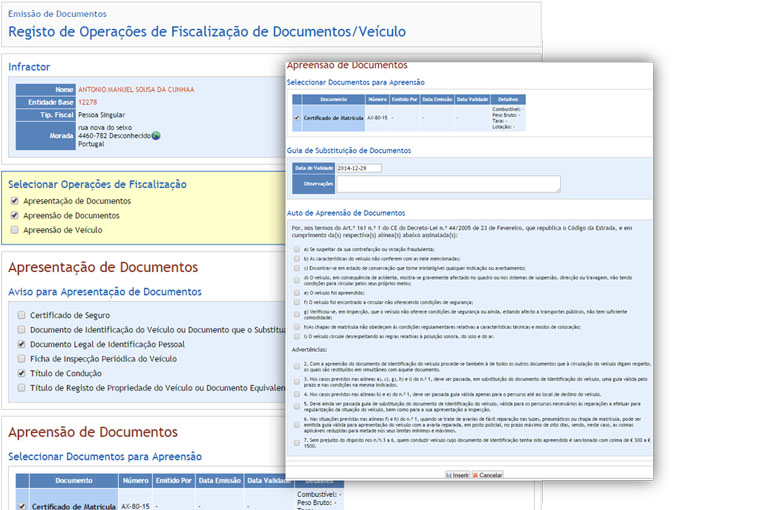Image resolution: width=768 pixels, height=510 pixels.
Task: Click Data Emissão header in popup table
Action: pos(437,99)
